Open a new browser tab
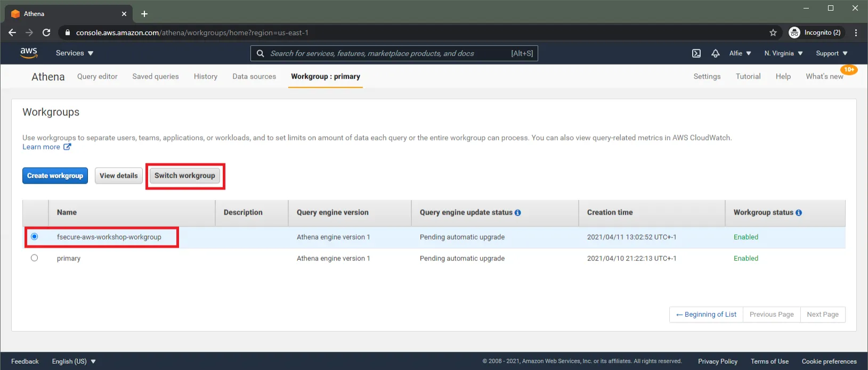 [144, 14]
